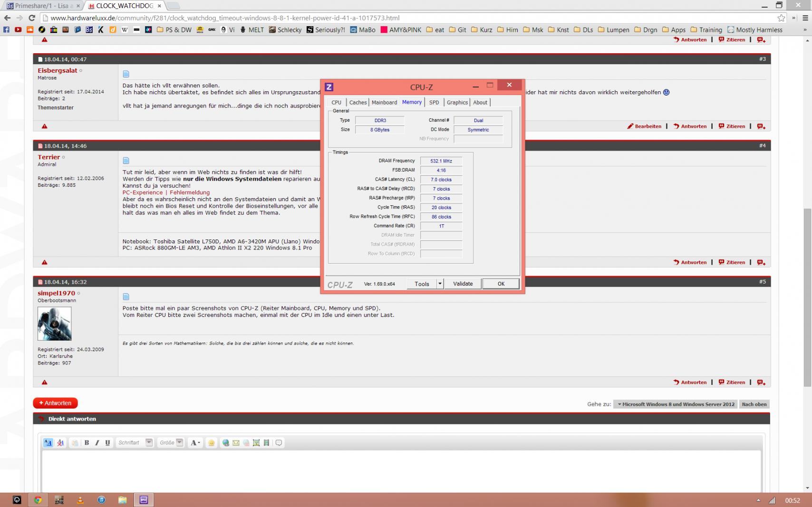Open the smiley insert icon in editor
The image size is (812, 507).
tap(212, 443)
